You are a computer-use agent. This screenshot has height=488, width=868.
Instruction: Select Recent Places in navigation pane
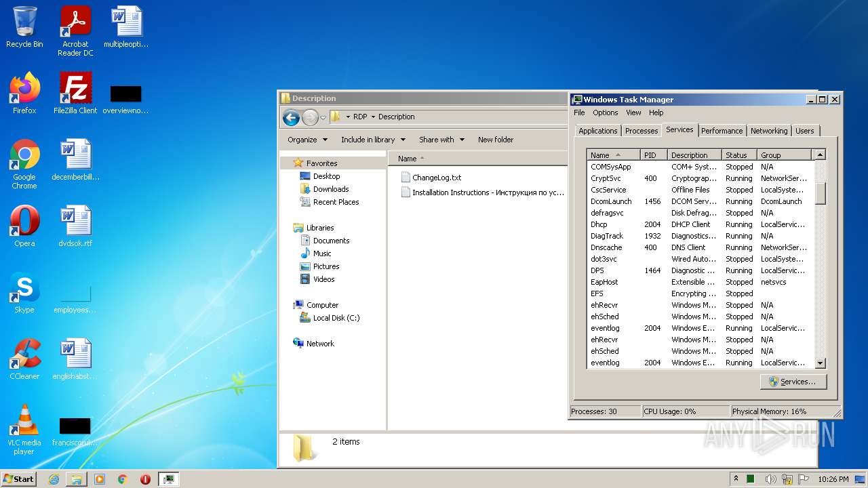point(336,202)
